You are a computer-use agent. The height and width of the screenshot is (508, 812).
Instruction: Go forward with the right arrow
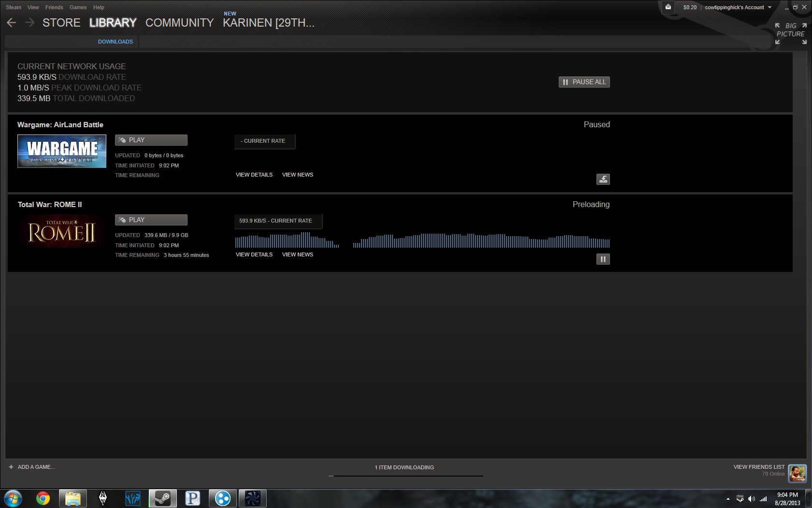29,22
